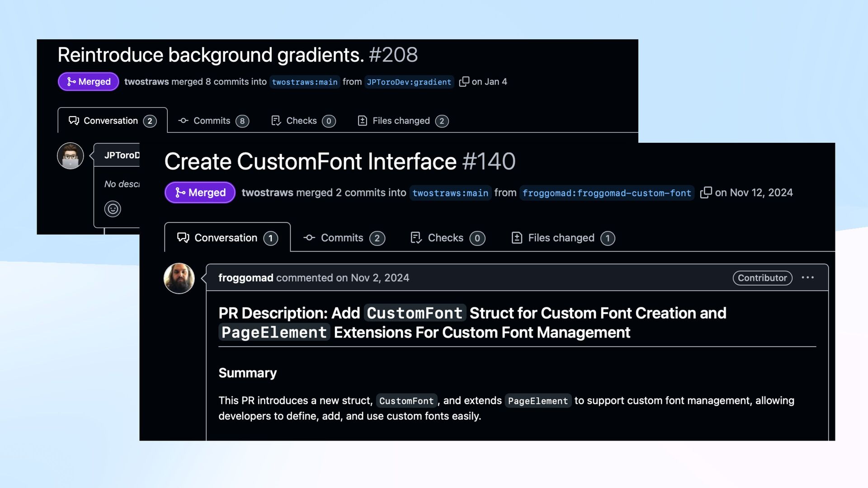Click JPToroDev's profile avatar
The height and width of the screenshot is (488, 868).
pos(71,156)
